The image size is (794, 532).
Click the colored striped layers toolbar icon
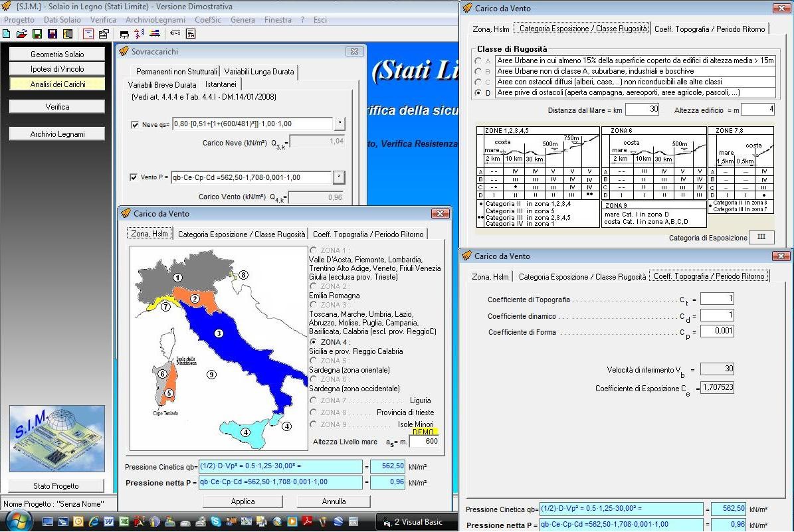(x=155, y=33)
